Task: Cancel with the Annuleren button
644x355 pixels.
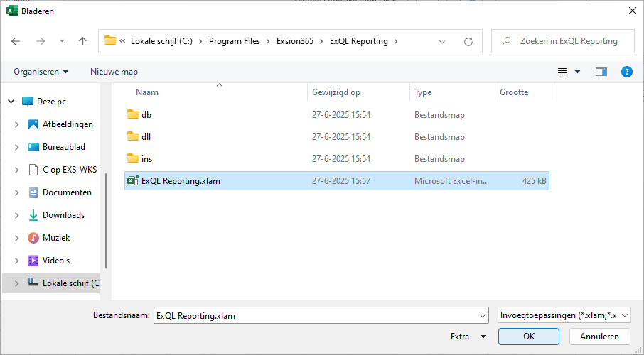Action: click(x=600, y=337)
